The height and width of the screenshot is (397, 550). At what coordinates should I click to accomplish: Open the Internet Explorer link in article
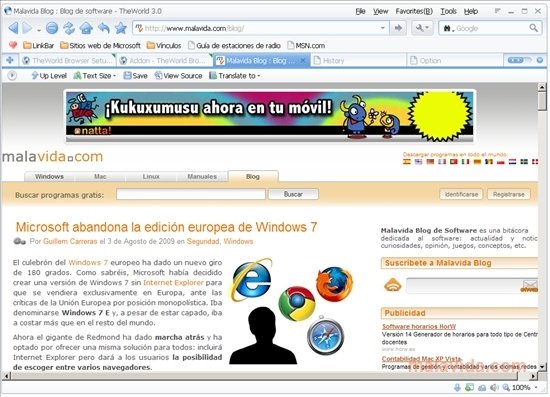tap(173, 283)
